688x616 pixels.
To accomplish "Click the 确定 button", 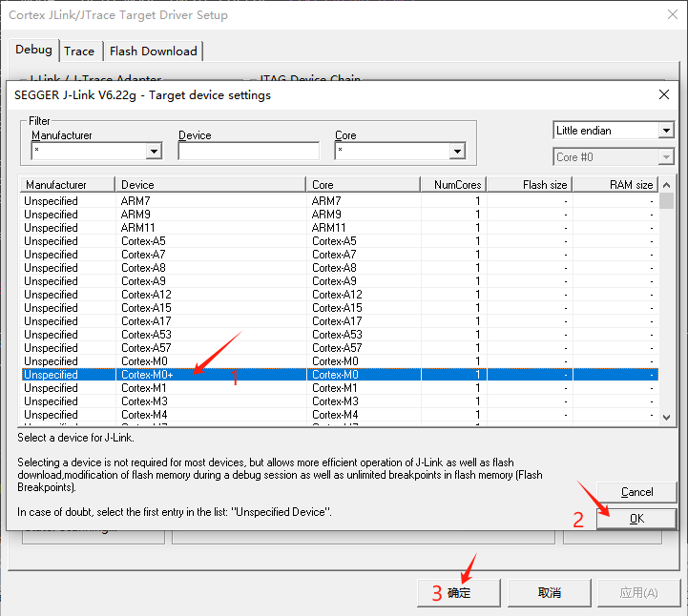I will [459, 593].
